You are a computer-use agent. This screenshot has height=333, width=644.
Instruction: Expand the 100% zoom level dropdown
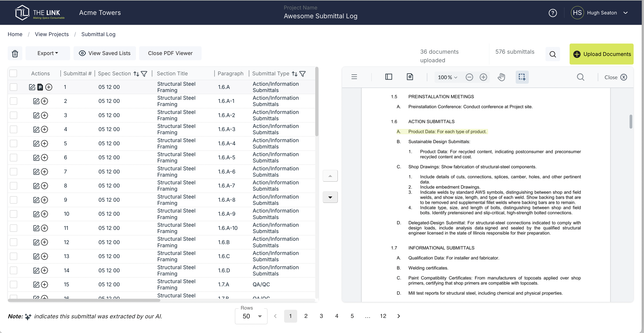click(x=447, y=77)
